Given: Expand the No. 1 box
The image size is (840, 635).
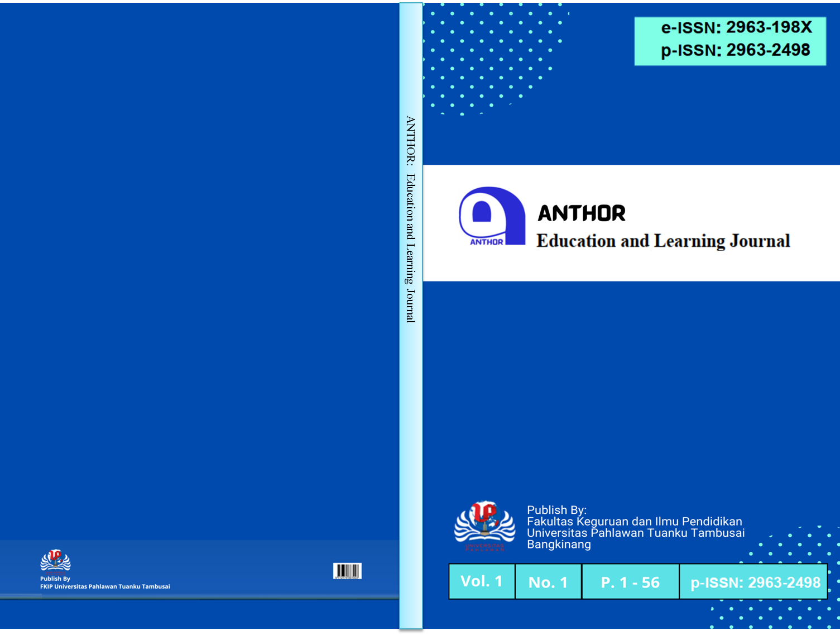Looking at the screenshot, I should 548,581.
